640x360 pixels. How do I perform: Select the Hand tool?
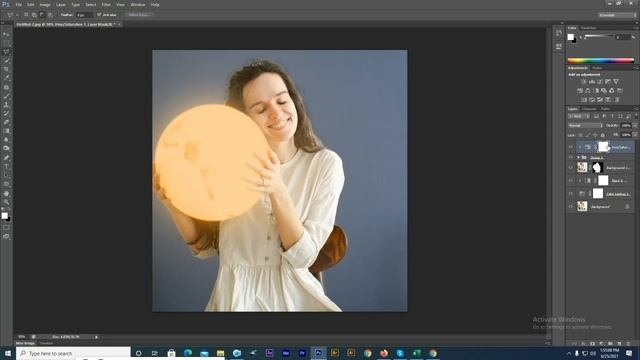click(6, 193)
